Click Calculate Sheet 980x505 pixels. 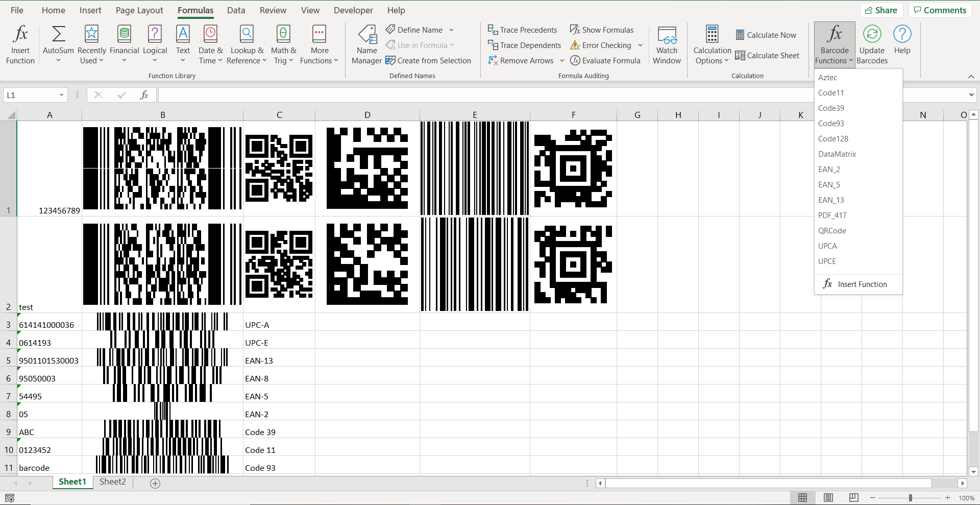pos(767,55)
